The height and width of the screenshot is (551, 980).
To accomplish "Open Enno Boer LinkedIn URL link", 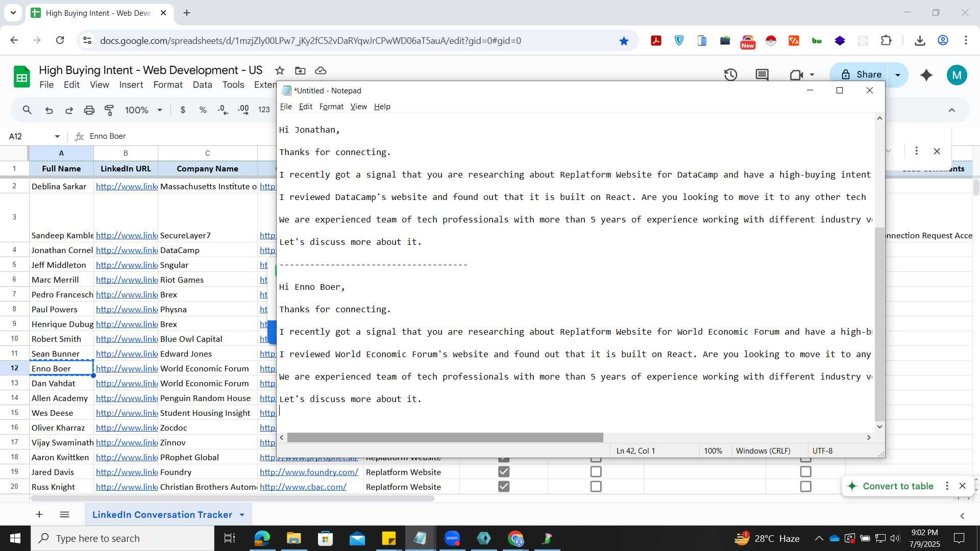I will pyautogui.click(x=127, y=368).
